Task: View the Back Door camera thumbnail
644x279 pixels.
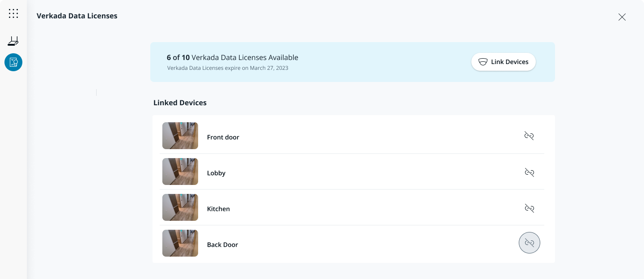Action: pos(180,243)
